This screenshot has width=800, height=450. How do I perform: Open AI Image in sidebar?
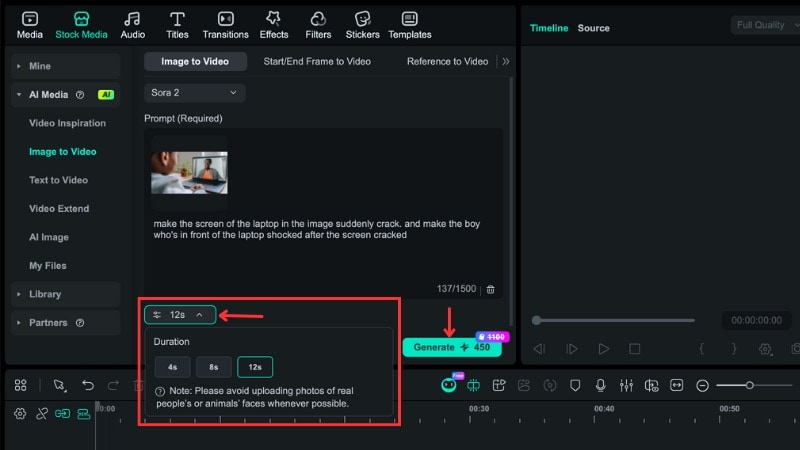point(49,237)
